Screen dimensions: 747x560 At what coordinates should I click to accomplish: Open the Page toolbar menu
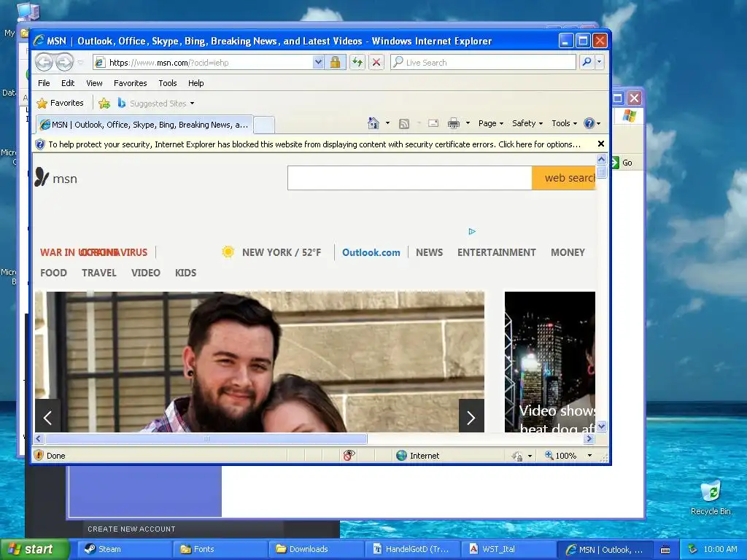491,123
